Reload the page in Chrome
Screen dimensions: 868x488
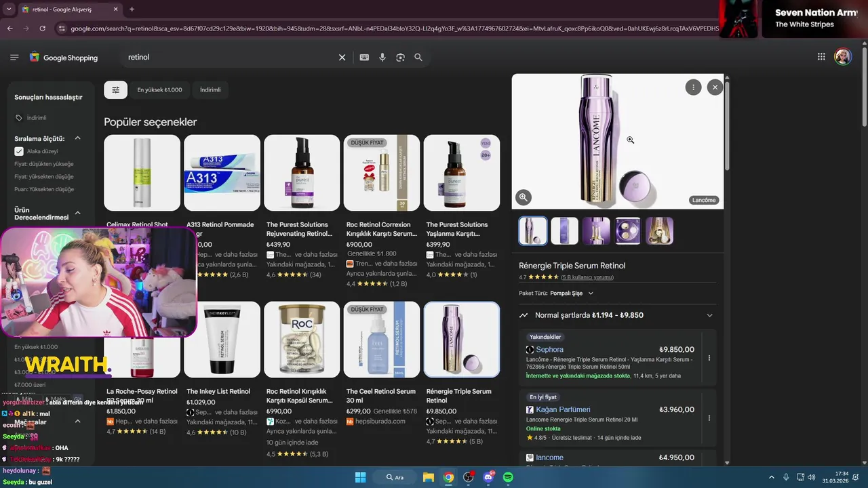tap(42, 28)
